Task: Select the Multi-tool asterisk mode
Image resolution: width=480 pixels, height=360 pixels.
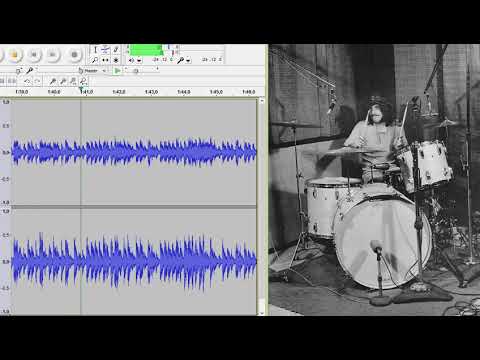Action: pyautogui.click(x=116, y=60)
